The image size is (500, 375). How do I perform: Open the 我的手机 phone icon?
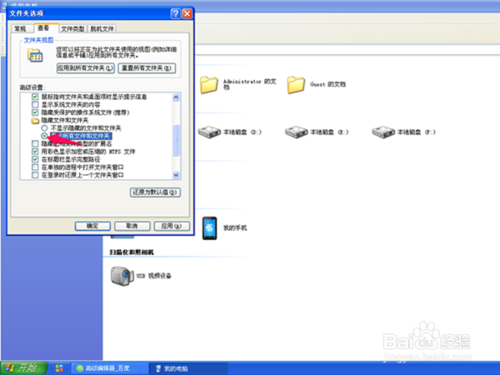coord(210,228)
